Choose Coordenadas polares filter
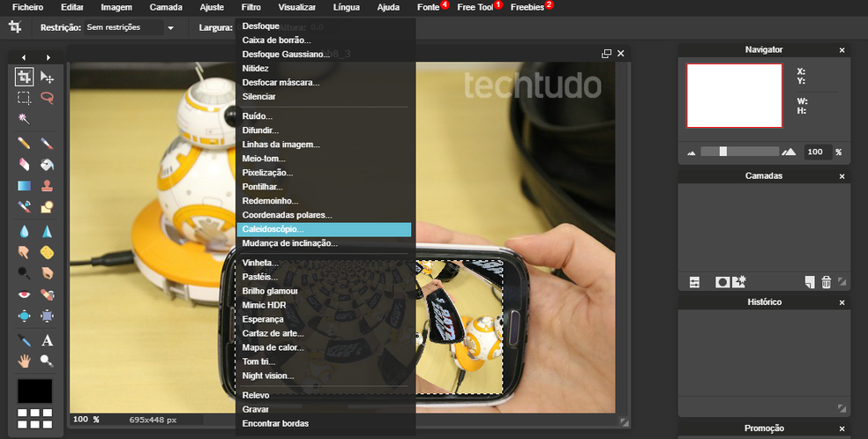 click(x=324, y=215)
